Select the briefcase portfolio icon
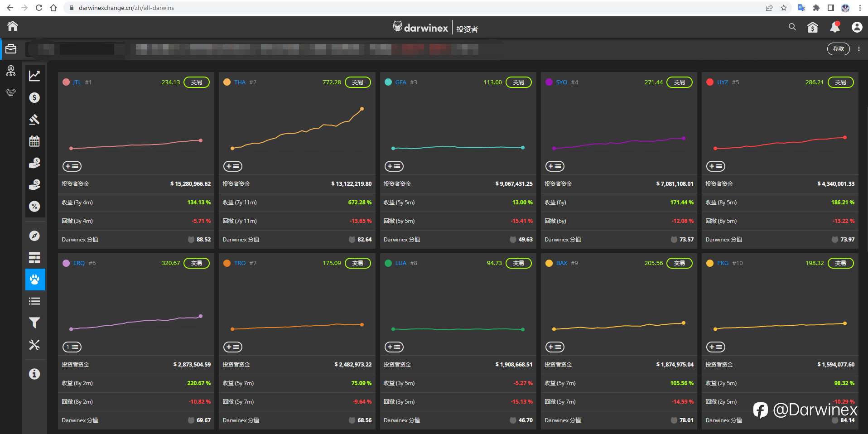This screenshot has height=434, width=868. pyautogui.click(x=11, y=48)
